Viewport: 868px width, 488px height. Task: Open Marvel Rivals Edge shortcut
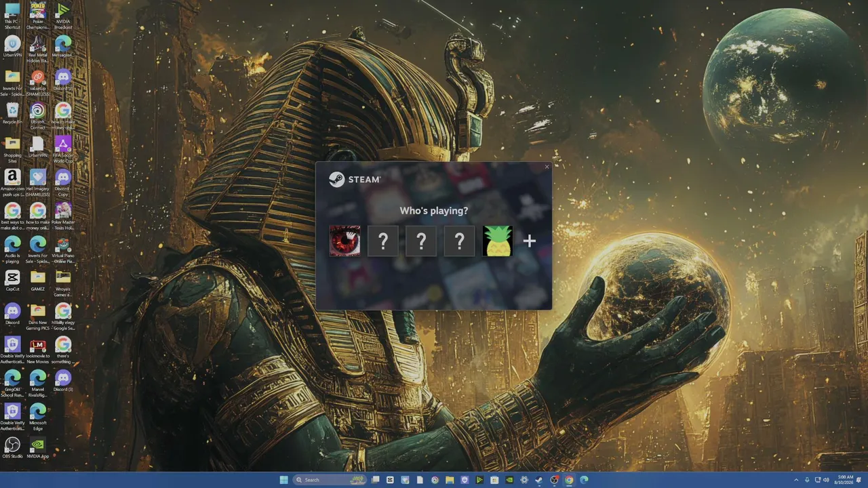(x=38, y=383)
